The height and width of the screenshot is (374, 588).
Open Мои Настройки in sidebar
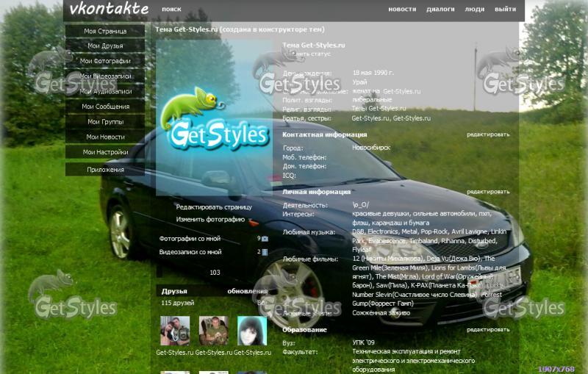(x=105, y=152)
